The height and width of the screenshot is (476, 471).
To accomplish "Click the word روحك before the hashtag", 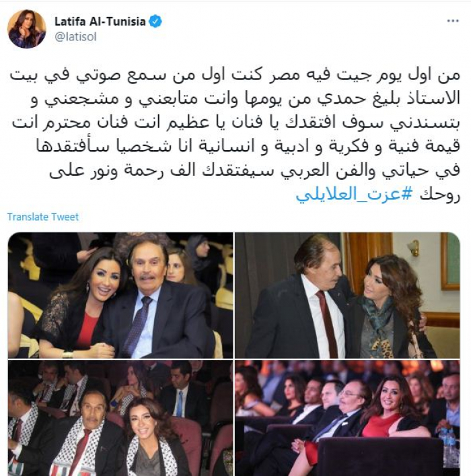I will pyautogui.click(x=440, y=195).
